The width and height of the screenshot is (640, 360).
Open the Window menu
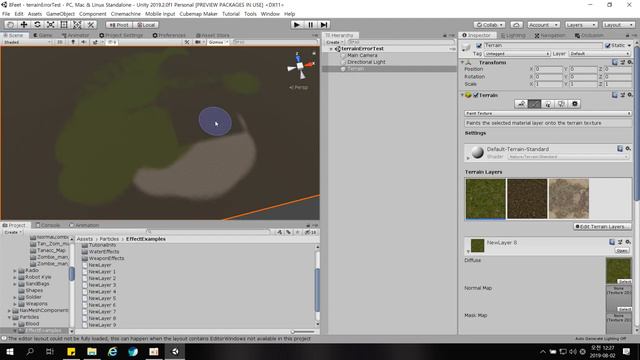(x=270, y=14)
